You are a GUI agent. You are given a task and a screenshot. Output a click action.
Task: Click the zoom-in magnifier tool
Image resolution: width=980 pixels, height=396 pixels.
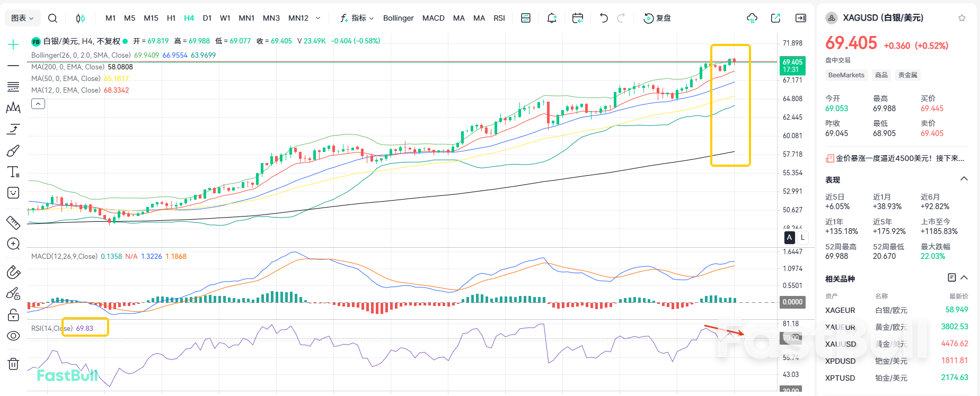13,244
